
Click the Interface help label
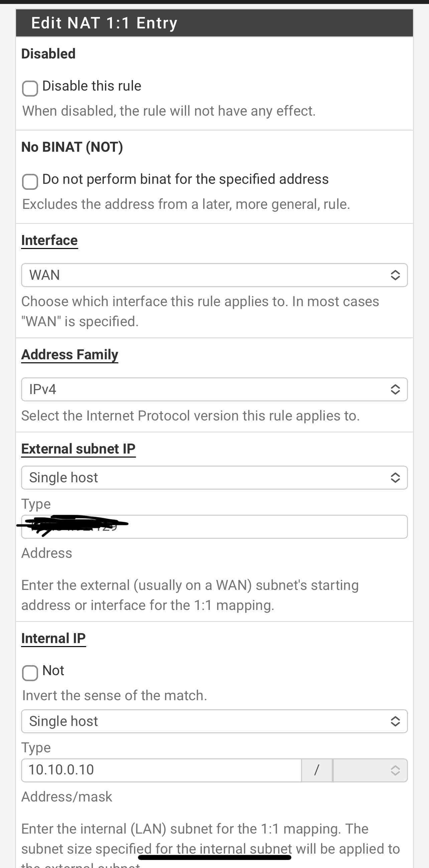click(x=49, y=241)
